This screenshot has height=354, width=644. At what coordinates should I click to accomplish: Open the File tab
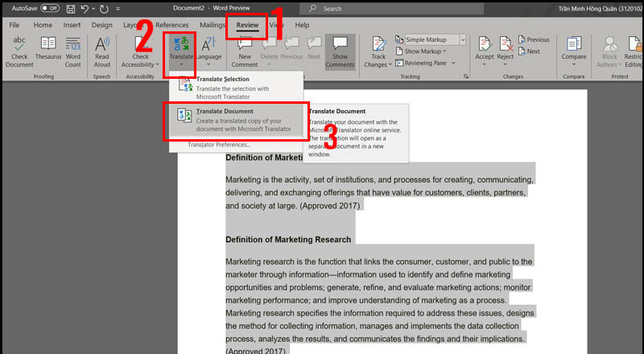14,25
